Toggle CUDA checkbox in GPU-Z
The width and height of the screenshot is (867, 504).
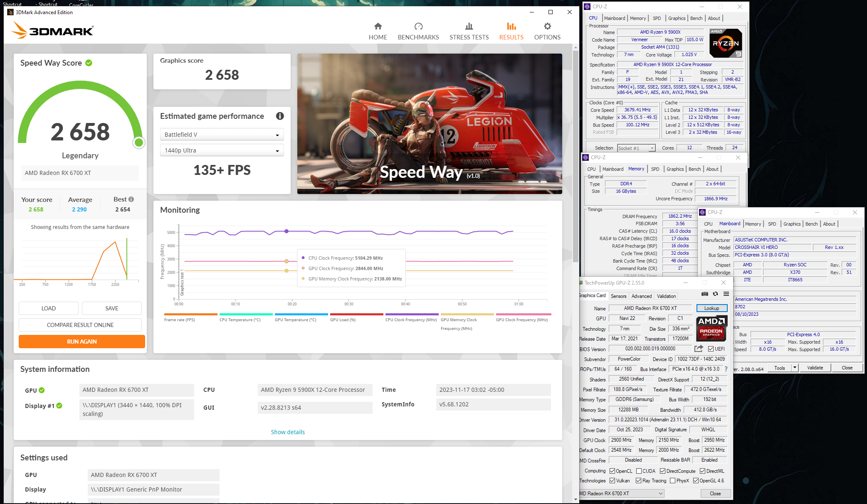coord(639,471)
